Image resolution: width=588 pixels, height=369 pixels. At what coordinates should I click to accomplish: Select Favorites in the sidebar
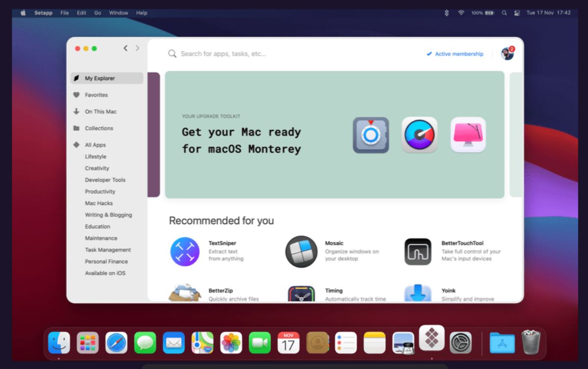(96, 95)
